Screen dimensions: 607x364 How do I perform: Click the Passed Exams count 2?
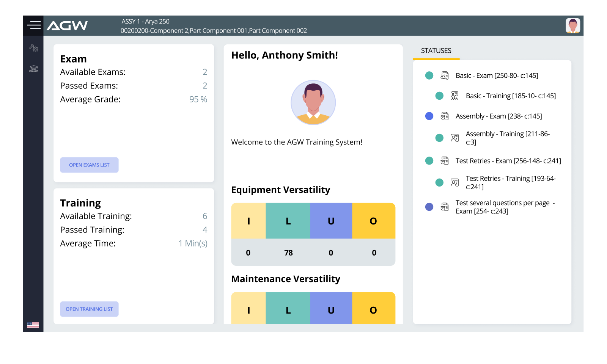click(x=205, y=86)
